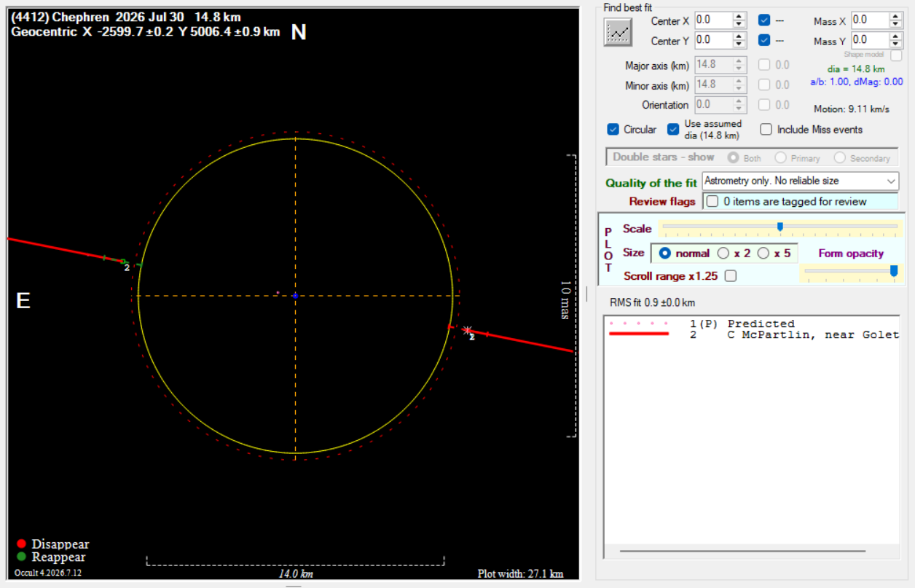Click the red Disappear legend dot

pos(21,544)
